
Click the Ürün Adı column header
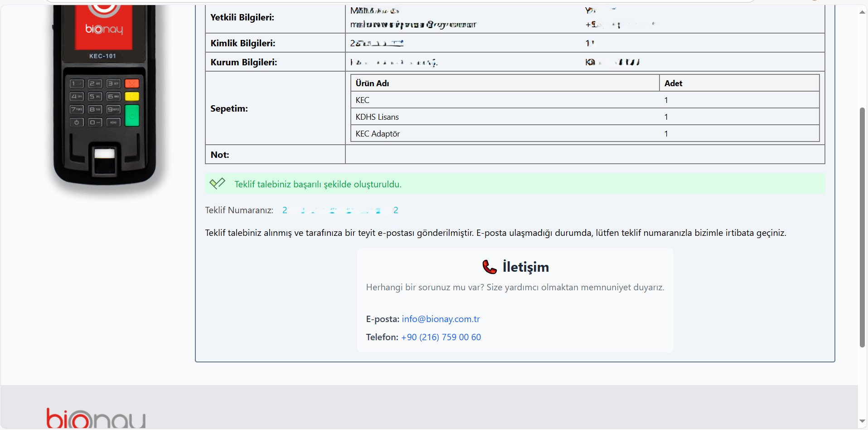click(372, 83)
